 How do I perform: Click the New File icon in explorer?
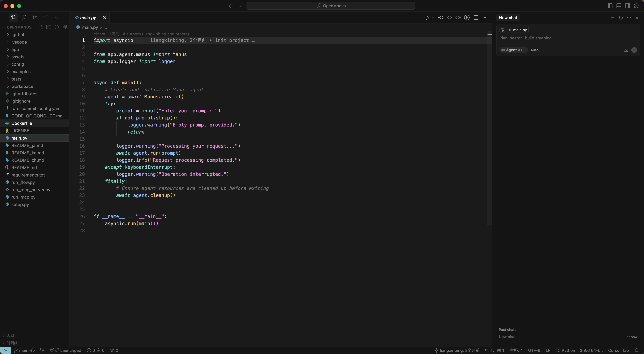click(x=40, y=27)
